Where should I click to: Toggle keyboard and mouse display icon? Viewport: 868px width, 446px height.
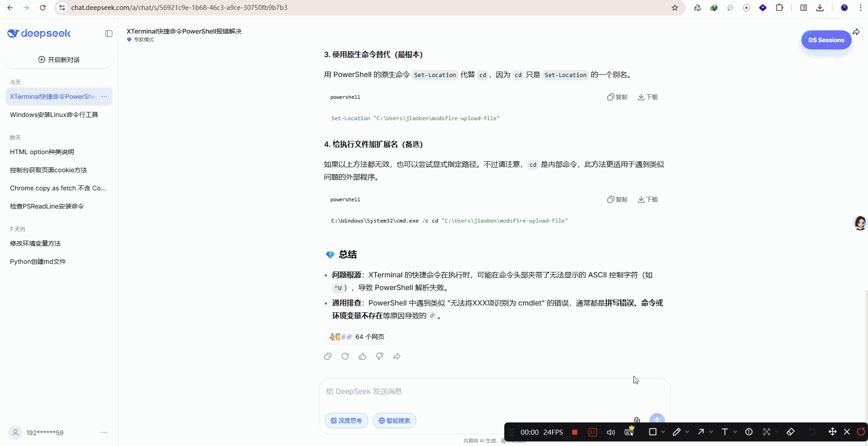(629, 431)
